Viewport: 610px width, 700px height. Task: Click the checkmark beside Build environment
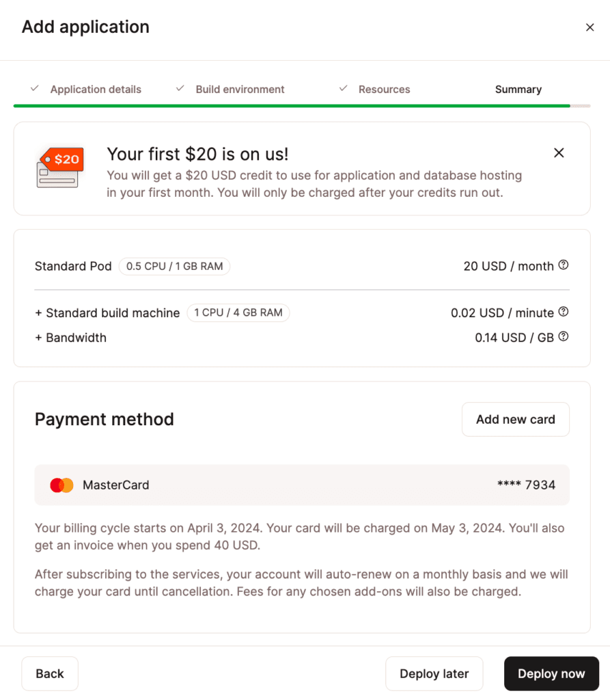[180, 88]
